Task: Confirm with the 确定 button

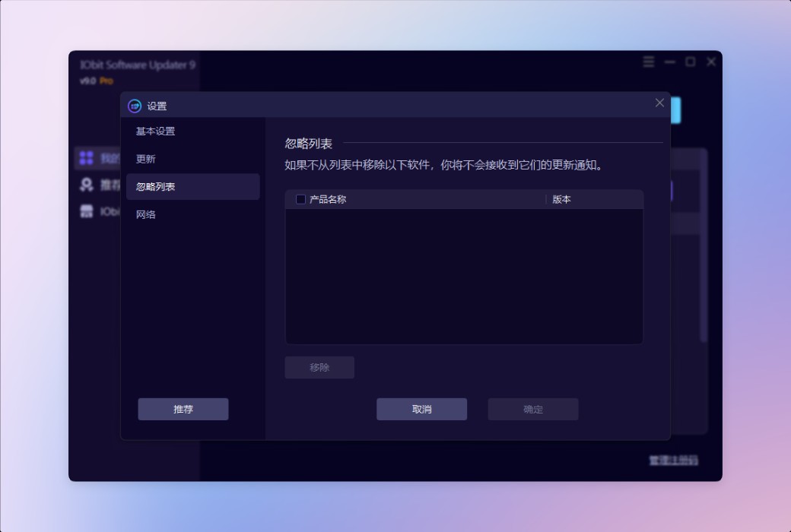Action: (533, 409)
